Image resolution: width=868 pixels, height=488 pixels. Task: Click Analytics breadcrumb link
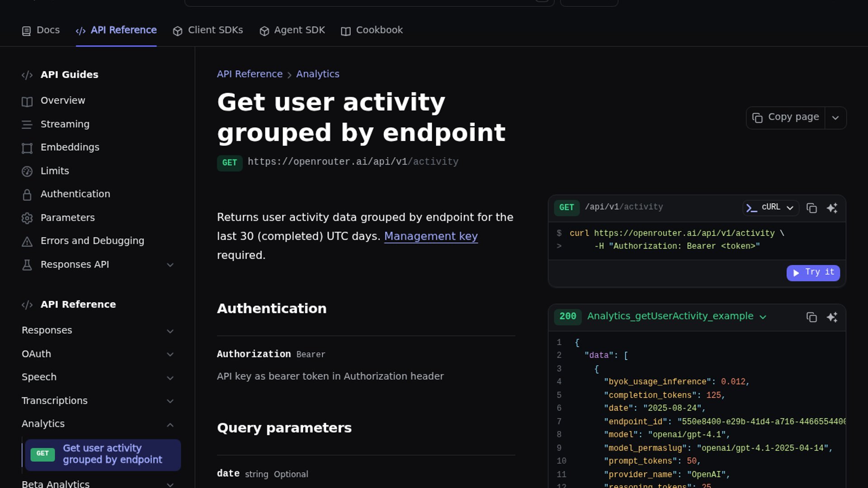[x=318, y=74]
